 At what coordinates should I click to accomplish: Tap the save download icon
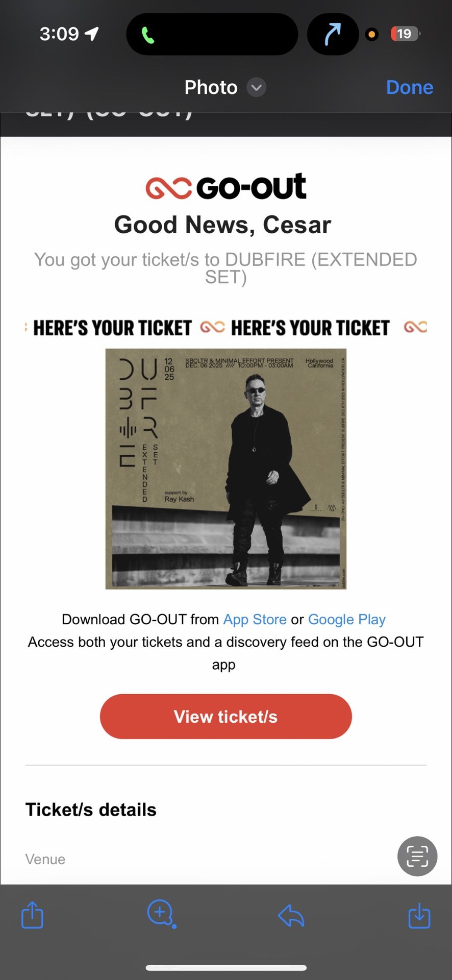[x=419, y=915]
